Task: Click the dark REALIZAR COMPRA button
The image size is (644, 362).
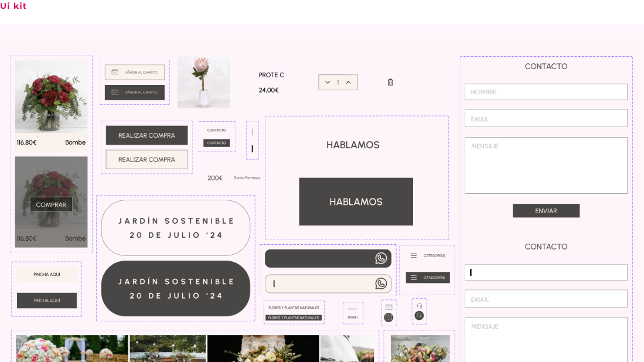Action: [x=146, y=135]
